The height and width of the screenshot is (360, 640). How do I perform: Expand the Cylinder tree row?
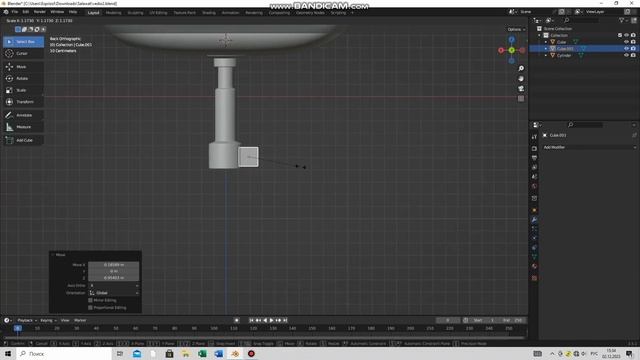pos(546,56)
